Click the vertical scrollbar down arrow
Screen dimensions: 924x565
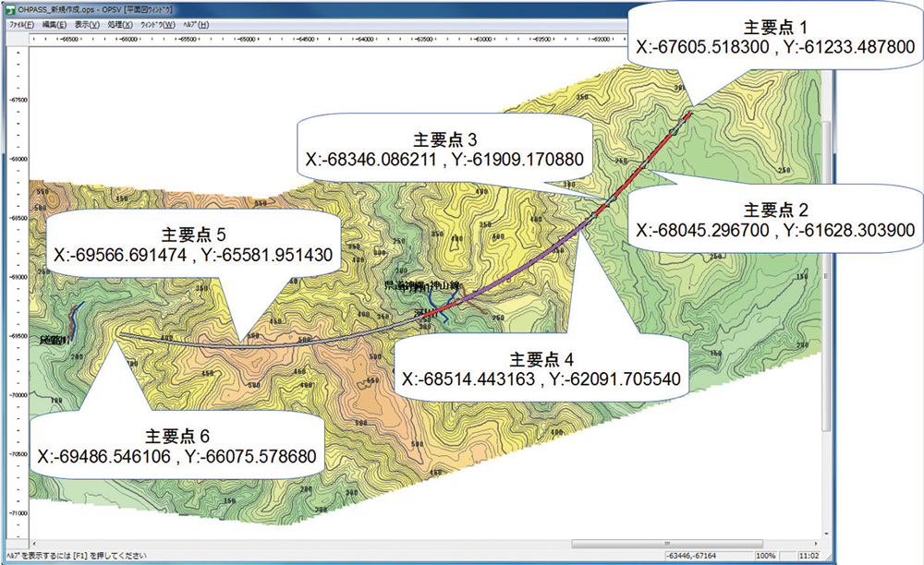point(827,535)
